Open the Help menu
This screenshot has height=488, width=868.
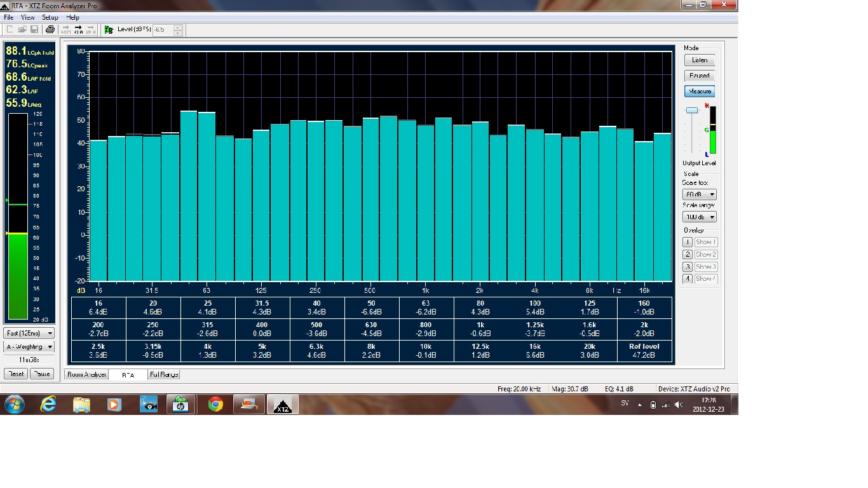click(73, 17)
